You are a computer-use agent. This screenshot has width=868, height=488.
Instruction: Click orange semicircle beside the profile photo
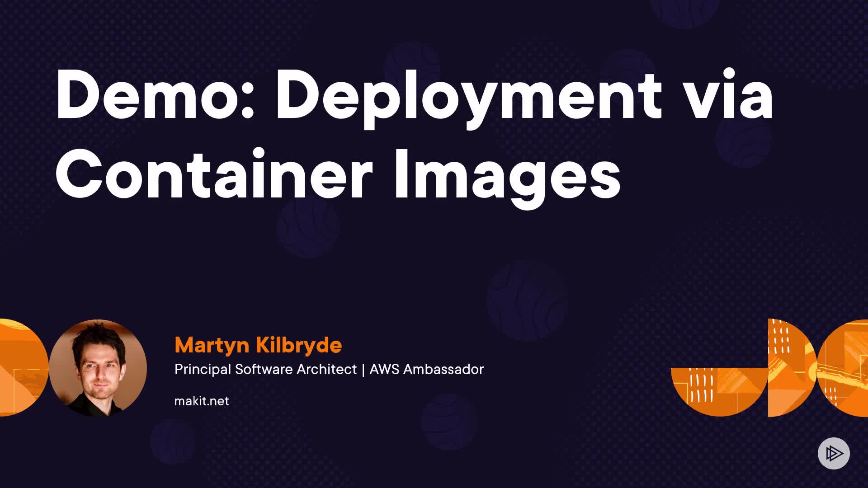[23, 368]
